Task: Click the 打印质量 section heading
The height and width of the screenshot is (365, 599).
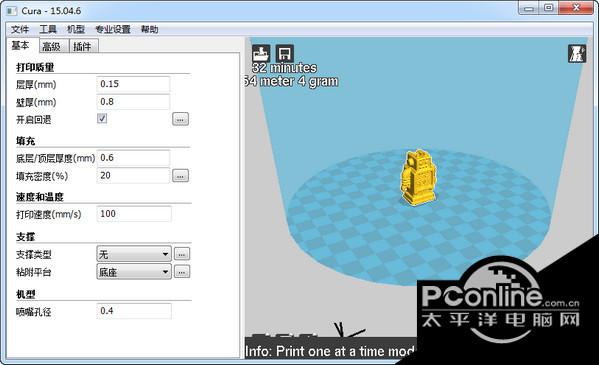Action: pyautogui.click(x=35, y=67)
